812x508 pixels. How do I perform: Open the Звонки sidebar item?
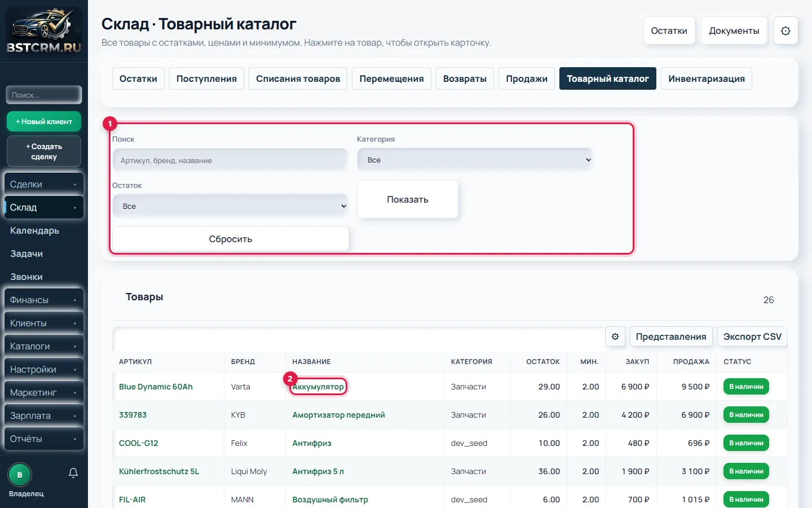tap(44, 277)
